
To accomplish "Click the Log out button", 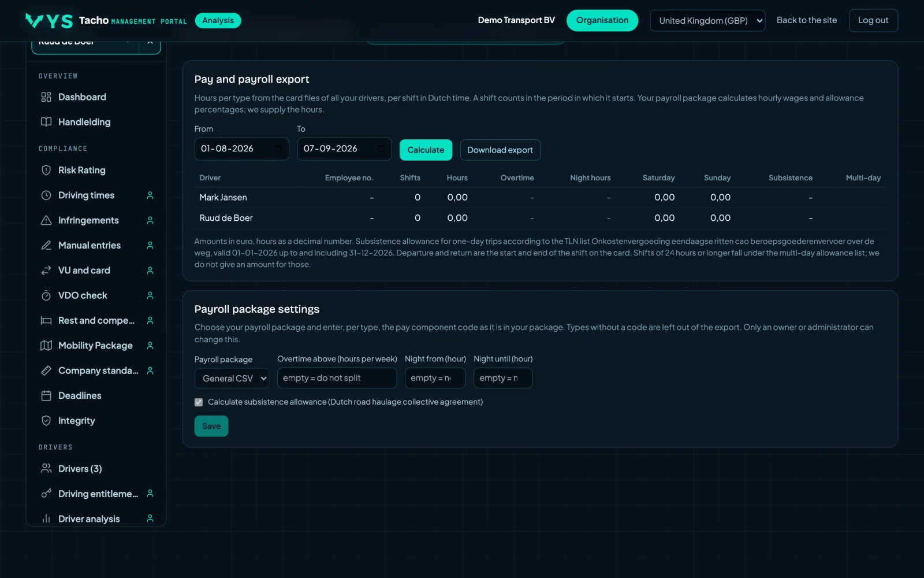I will (873, 20).
